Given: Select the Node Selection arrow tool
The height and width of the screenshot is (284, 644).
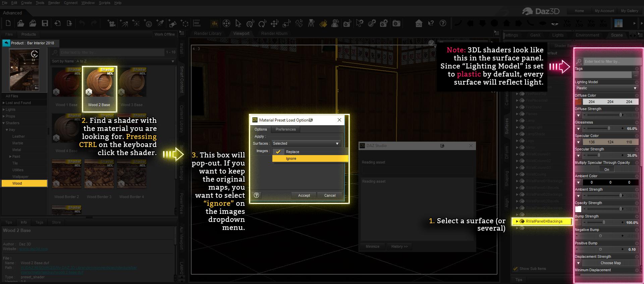Looking at the screenshot, I should 238,23.
